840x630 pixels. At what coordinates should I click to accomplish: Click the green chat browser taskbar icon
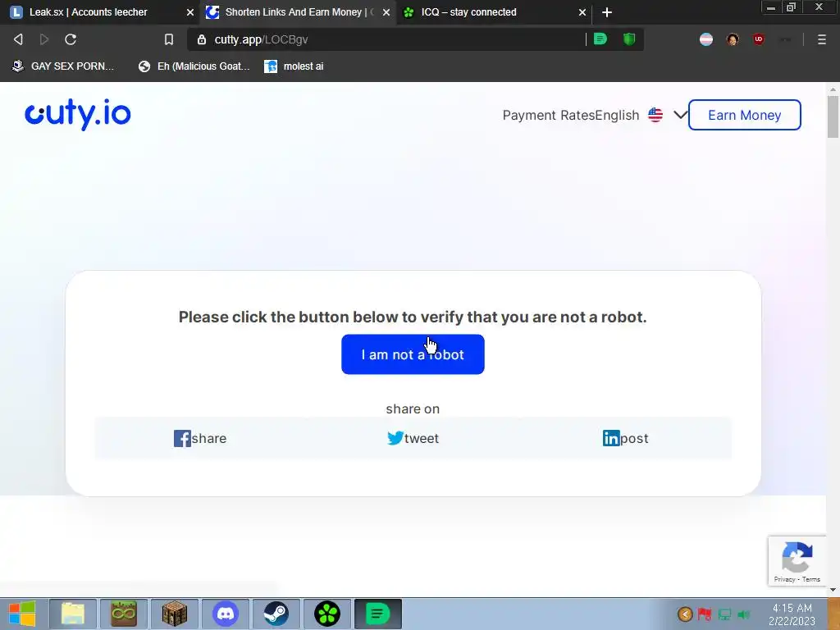point(377,614)
